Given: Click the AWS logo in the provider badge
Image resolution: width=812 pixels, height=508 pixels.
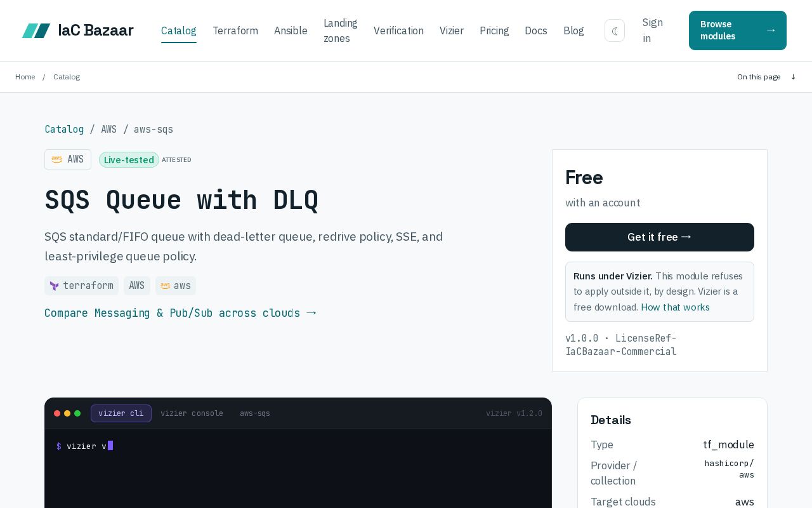Looking at the screenshot, I should 57,159.
